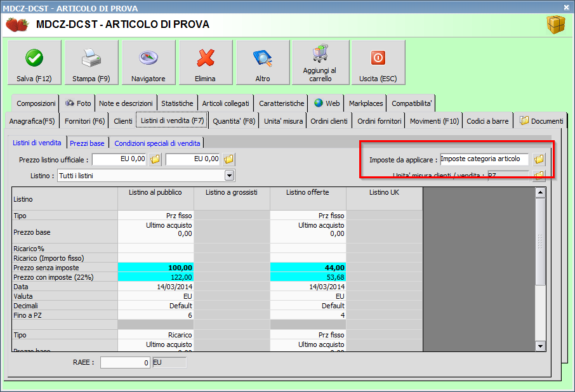575x392 pixels.
Task: Select the Listini di vendita sub-tab
Action: coord(37,143)
